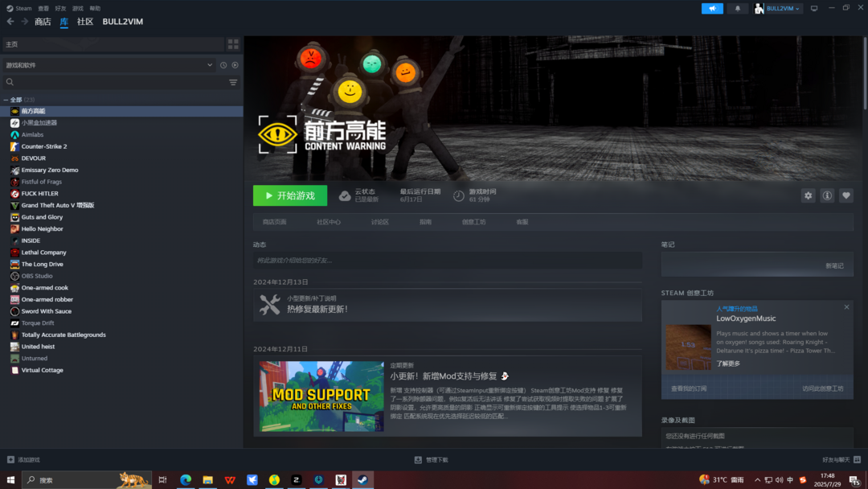Open the 帮助 menu

point(95,8)
